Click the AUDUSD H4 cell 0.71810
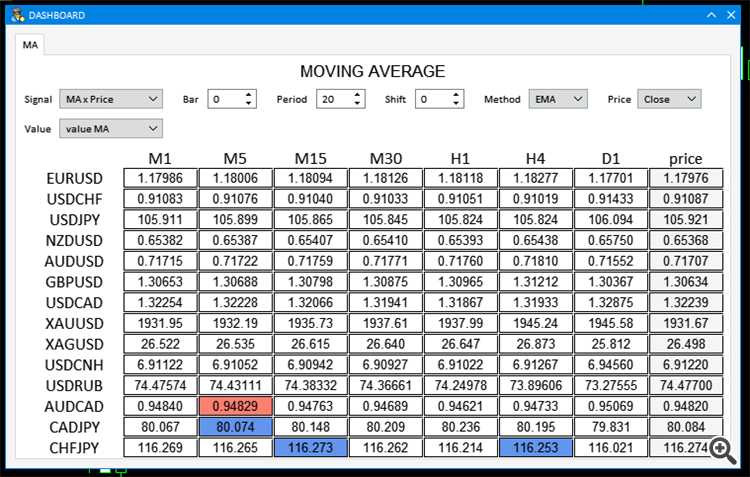The height and width of the screenshot is (477, 750). coord(536,261)
